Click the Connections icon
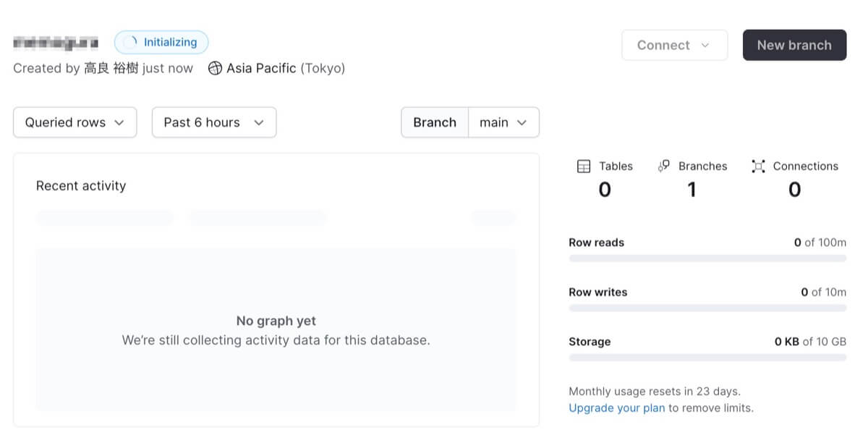This screenshot has width=868, height=443. pos(758,166)
